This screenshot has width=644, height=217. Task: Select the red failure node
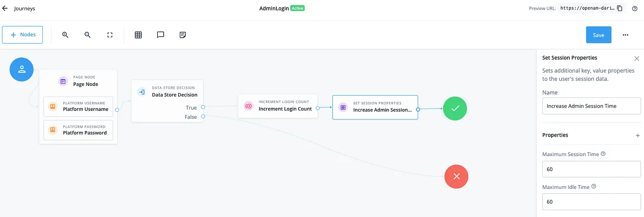coord(456,176)
